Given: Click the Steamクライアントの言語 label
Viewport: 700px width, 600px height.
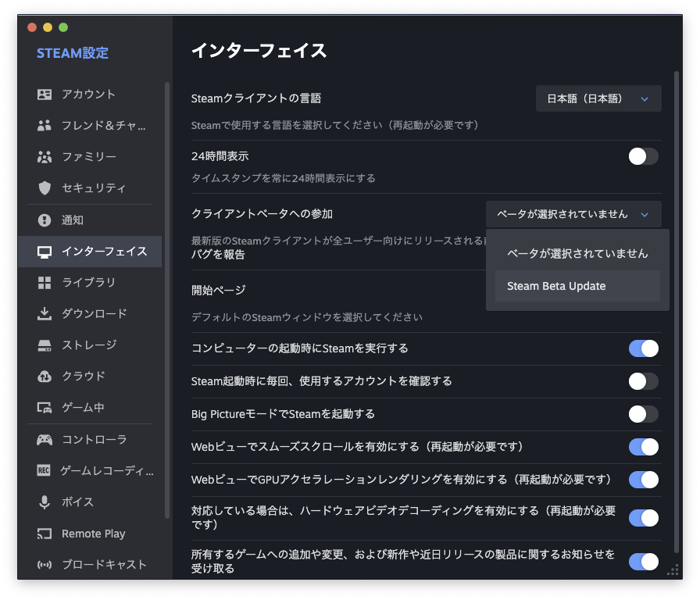Looking at the screenshot, I should click(x=256, y=98).
